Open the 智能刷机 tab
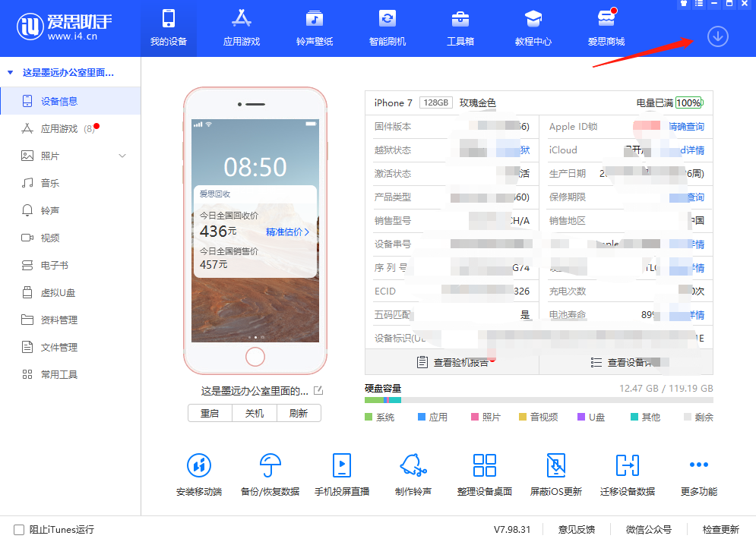Screen dimensions: 756x542 point(387,28)
